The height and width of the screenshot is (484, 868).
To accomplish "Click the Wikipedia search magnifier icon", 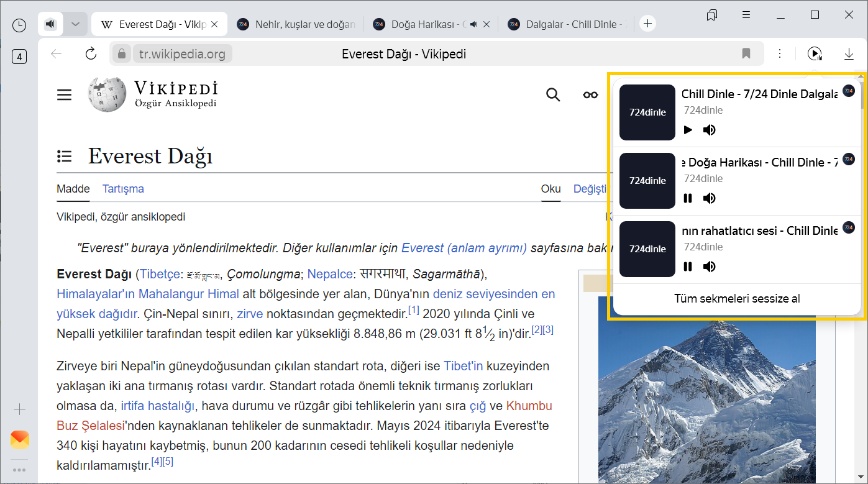I will point(552,94).
